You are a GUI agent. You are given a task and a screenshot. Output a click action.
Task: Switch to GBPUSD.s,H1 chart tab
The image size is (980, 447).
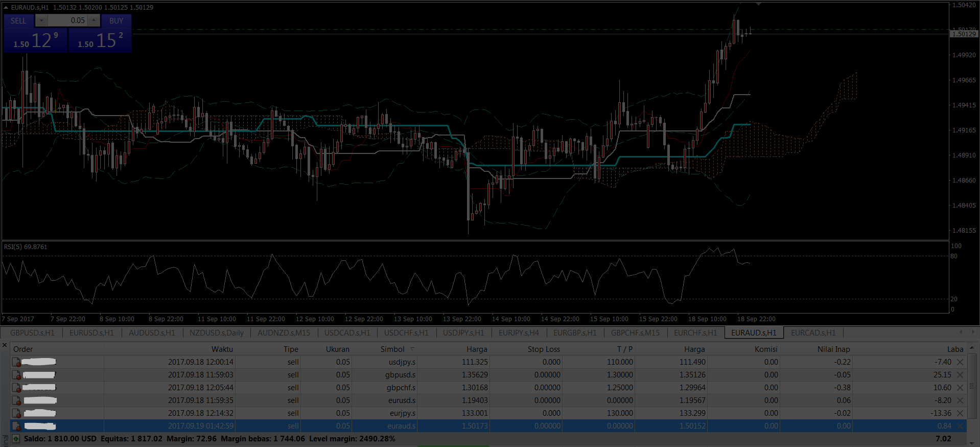point(32,333)
